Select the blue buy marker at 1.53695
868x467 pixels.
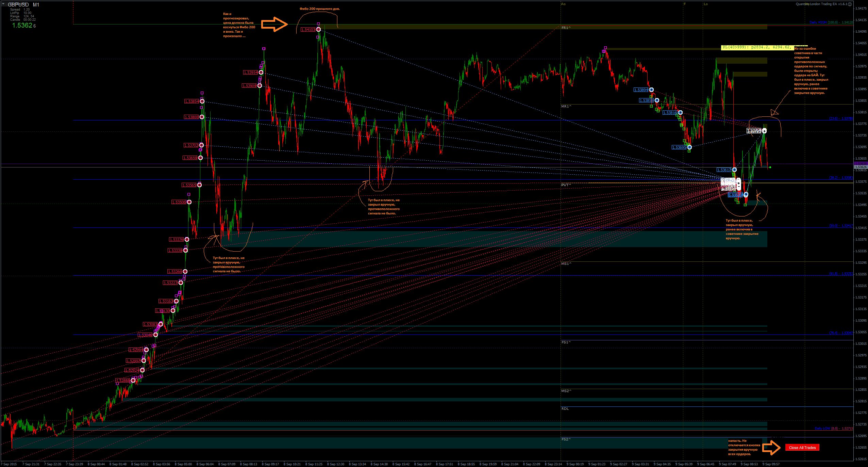(689, 147)
